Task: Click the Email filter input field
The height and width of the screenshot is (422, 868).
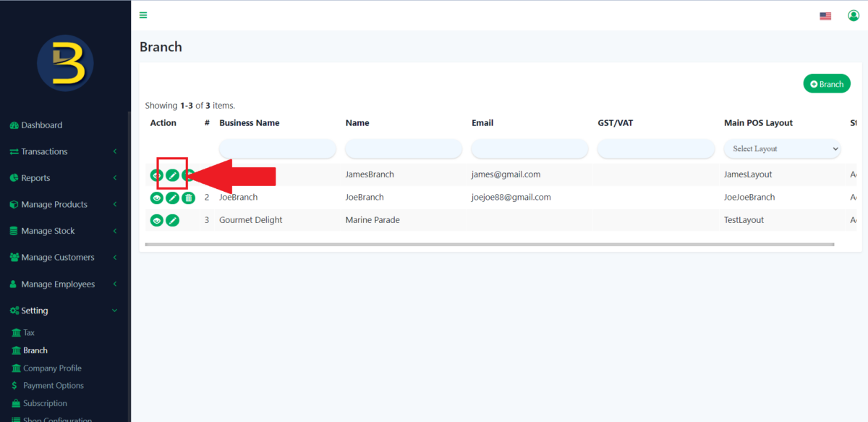Action: point(529,148)
